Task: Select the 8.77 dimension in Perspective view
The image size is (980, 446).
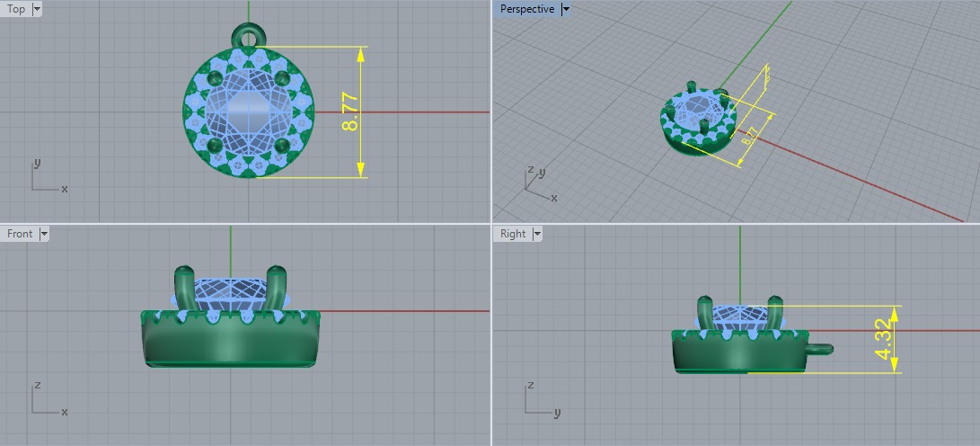Action: click(749, 137)
